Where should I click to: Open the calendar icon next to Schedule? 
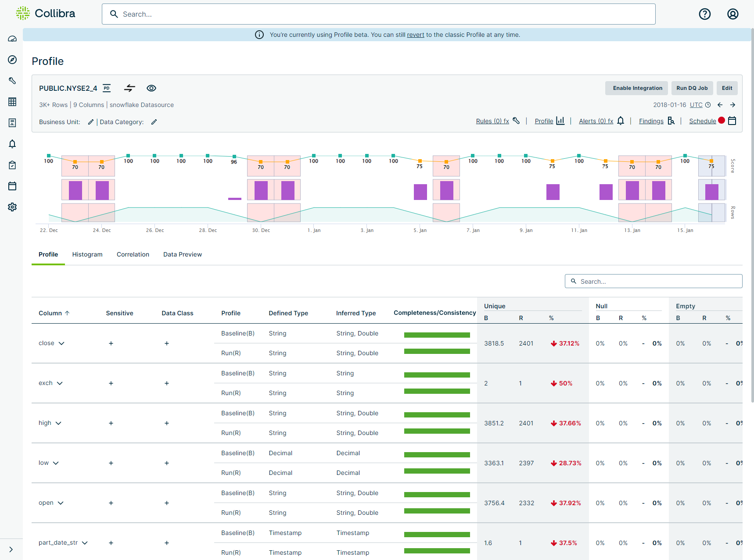point(732,121)
